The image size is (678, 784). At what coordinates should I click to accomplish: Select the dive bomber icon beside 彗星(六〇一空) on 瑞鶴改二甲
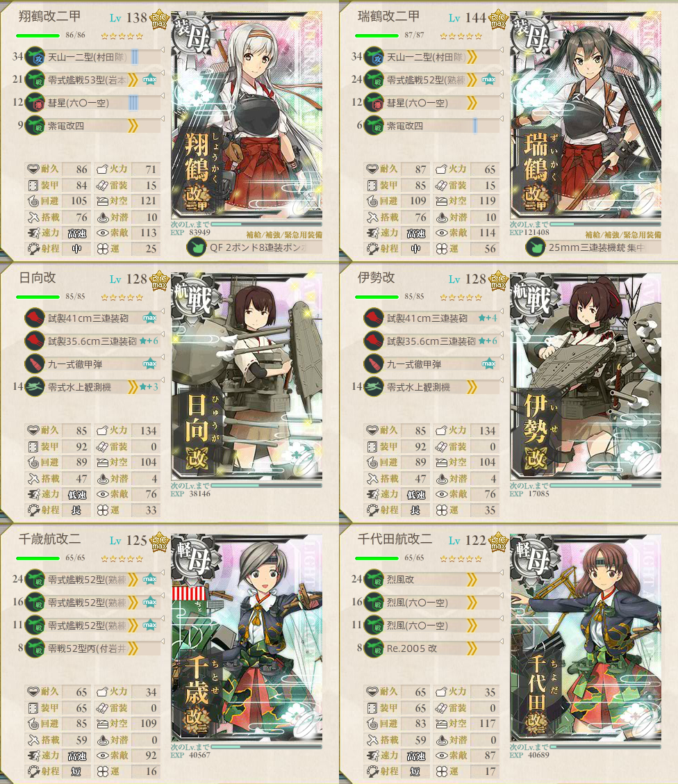tap(374, 102)
